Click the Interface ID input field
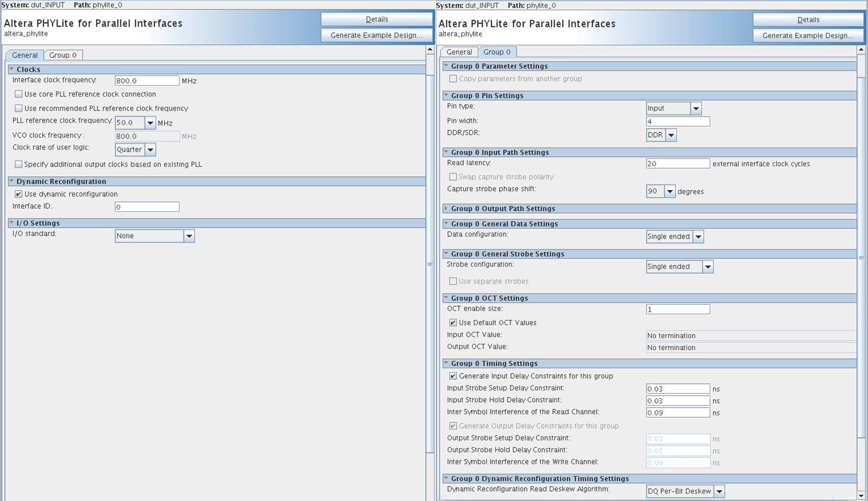 (x=147, y=207)
